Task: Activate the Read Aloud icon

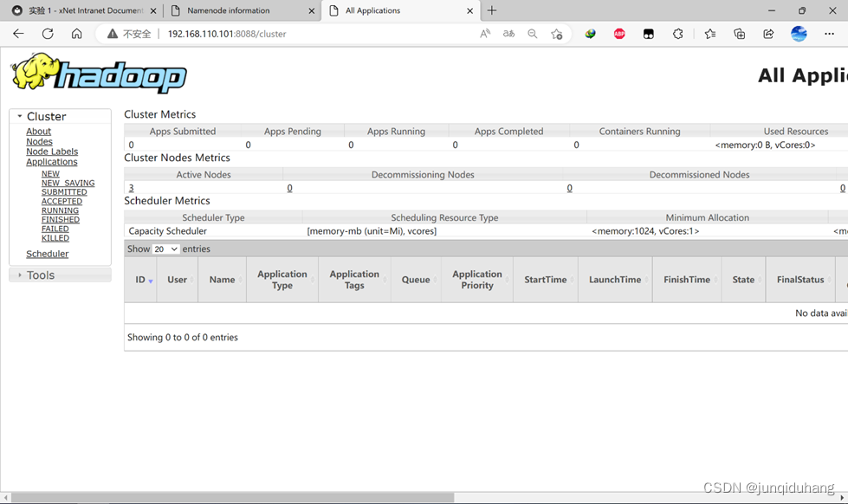Action: (x=485, y=34)
